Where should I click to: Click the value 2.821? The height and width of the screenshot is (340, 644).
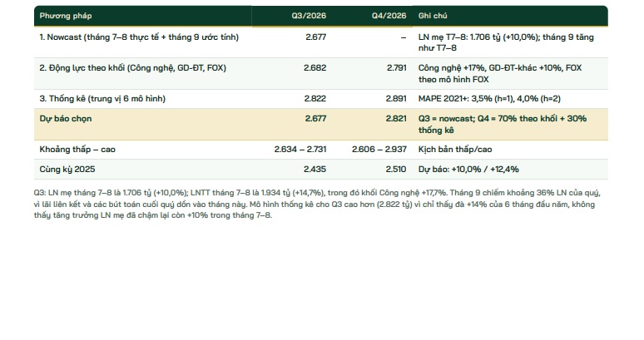[396, 119]
